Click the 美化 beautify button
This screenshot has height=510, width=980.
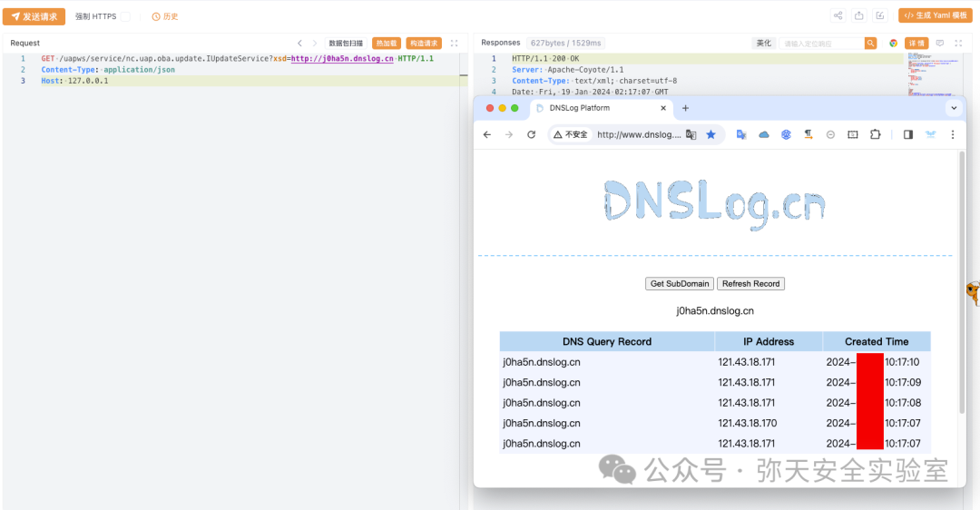click(x=764, y=44)
